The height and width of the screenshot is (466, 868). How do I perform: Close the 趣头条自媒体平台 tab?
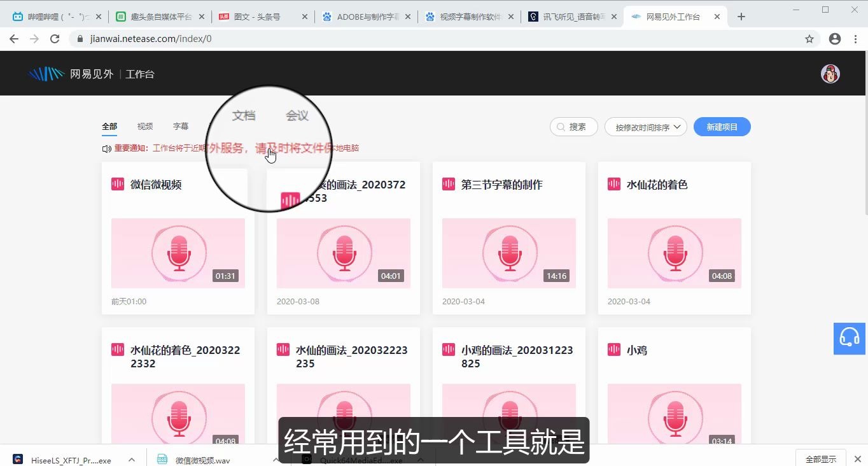(200, 17)
